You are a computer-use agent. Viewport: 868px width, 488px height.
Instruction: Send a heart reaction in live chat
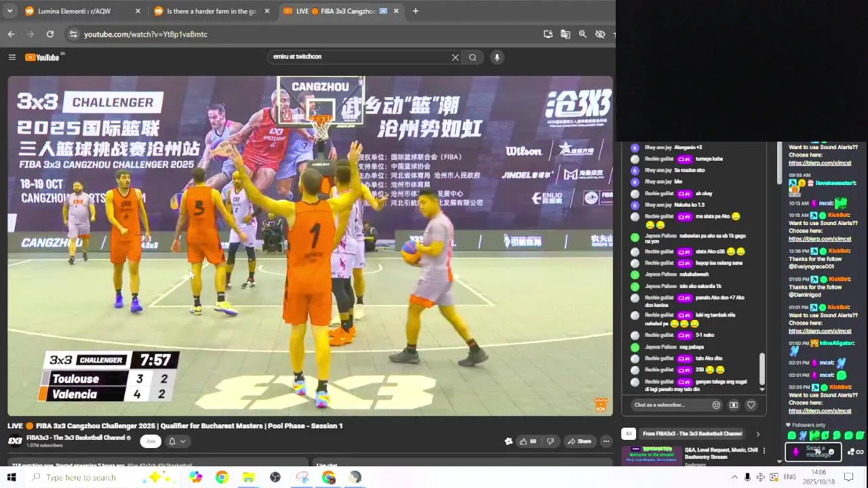tap(751, 405)
